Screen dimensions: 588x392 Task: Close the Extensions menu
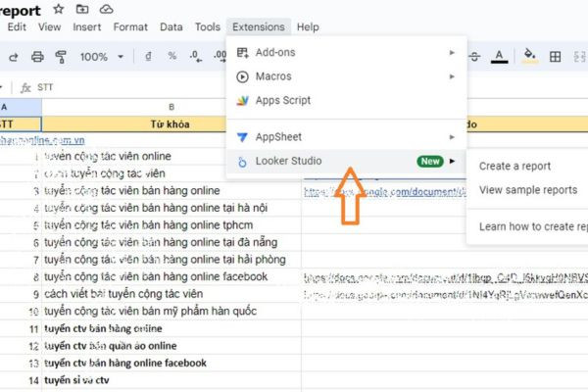(x=259, y=27)
